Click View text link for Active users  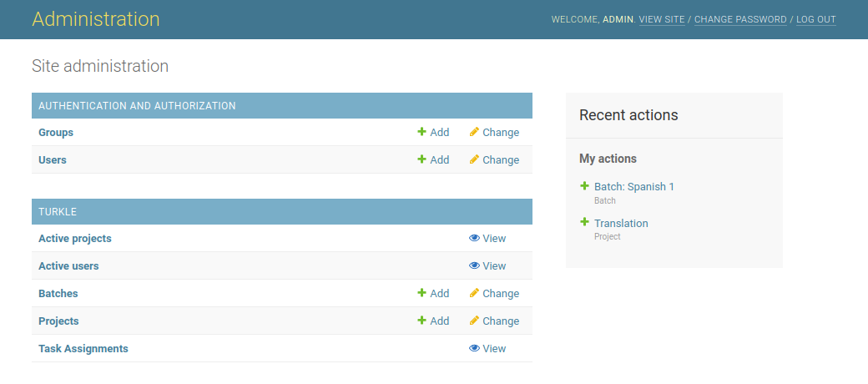[494, 266]
